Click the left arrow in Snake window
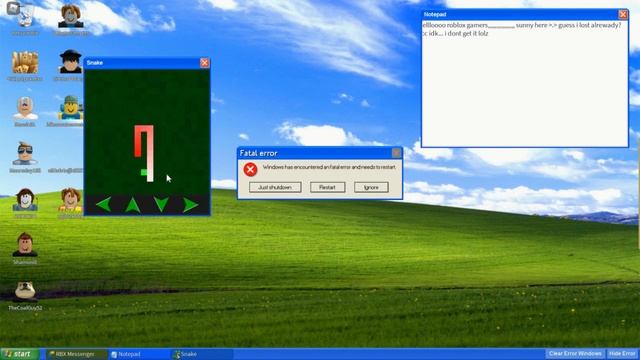Viewport: 640px width, 360px height. [x=104, y=204]
